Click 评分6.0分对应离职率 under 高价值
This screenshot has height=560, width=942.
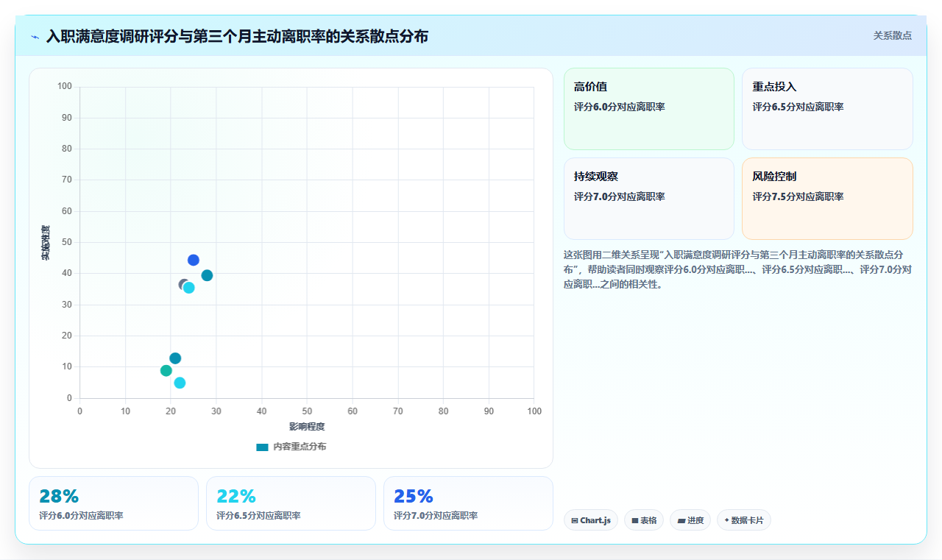pos(620,107)
